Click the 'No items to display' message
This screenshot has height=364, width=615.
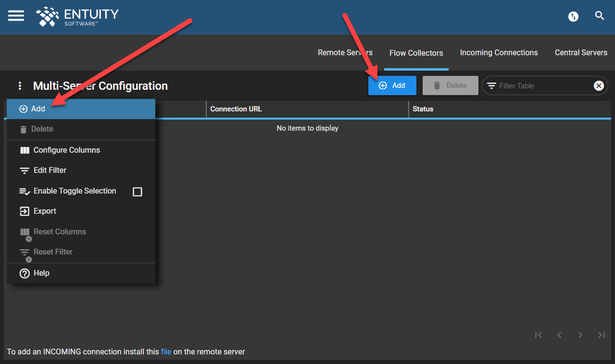308,128
